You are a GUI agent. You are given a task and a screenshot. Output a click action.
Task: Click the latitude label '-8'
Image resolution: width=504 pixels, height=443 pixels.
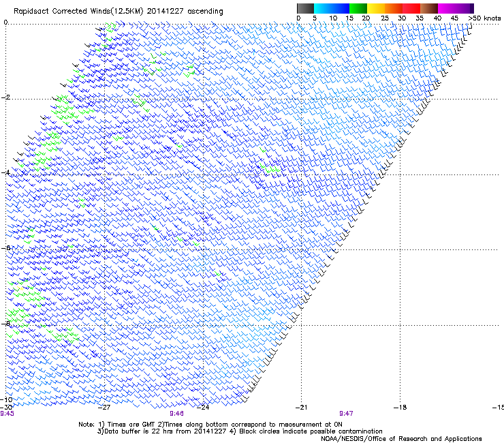[x=5, y=323]
